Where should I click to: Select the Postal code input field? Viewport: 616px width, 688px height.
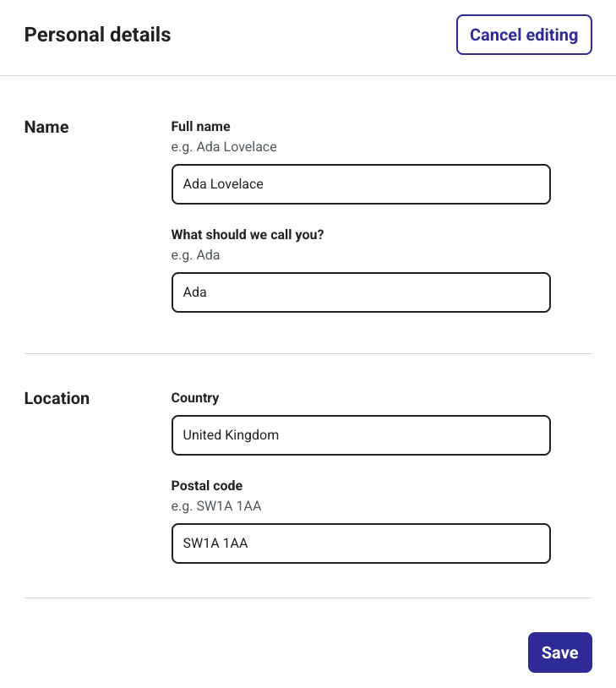[x=361, y=543]
